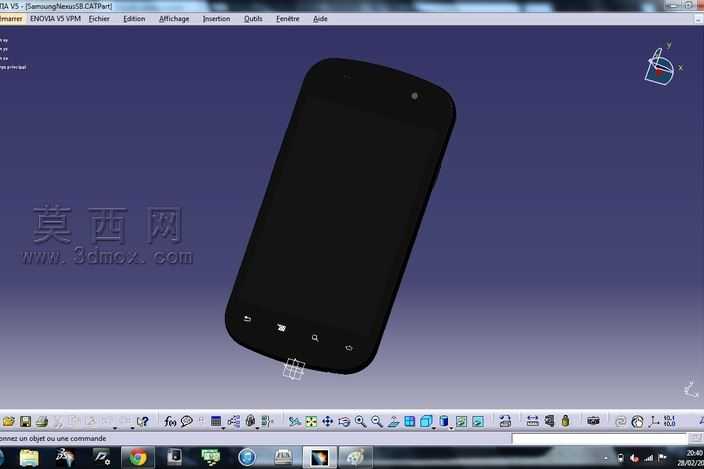Click the Fit All In icon

tap(311, 421)
